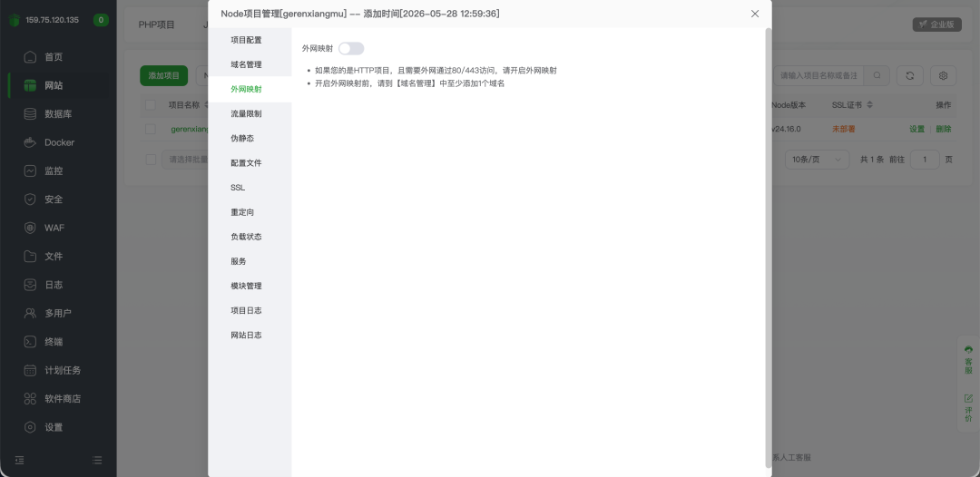Viewport: 980px width, 477px height.
Task: Open the 10条/页 page size dropdown
Action: (x=817, y=160)
